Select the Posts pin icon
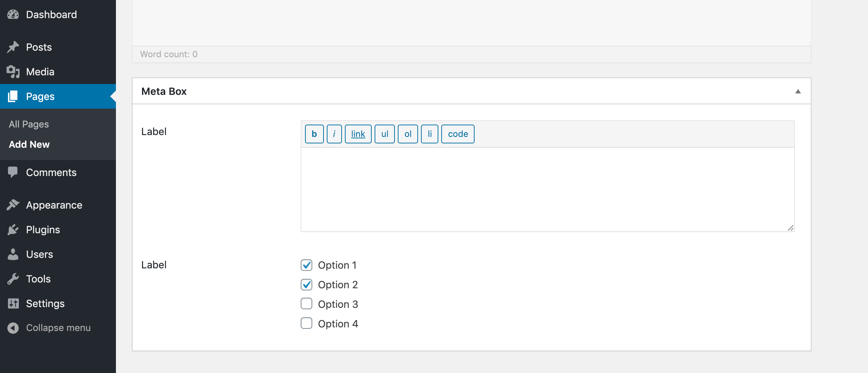The height and width of the screenshot is (373, 868). pyautogui.click(x=13, y=47)
